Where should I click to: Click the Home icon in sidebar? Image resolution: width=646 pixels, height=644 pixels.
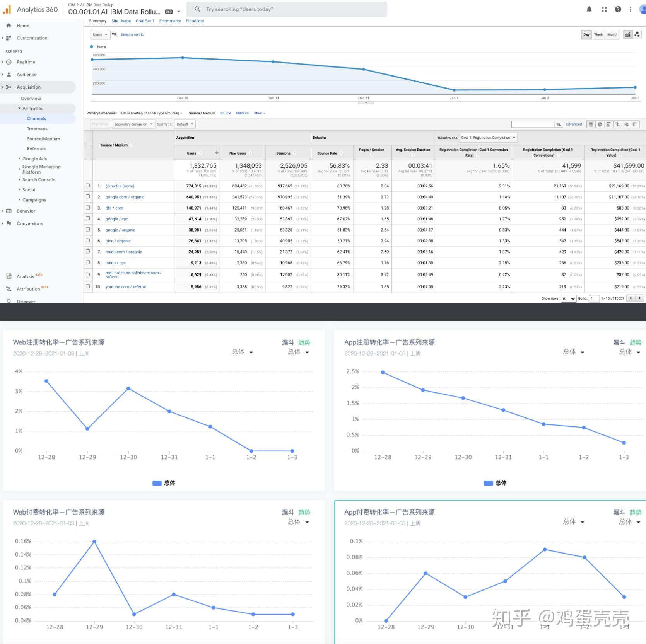point(9,26)
